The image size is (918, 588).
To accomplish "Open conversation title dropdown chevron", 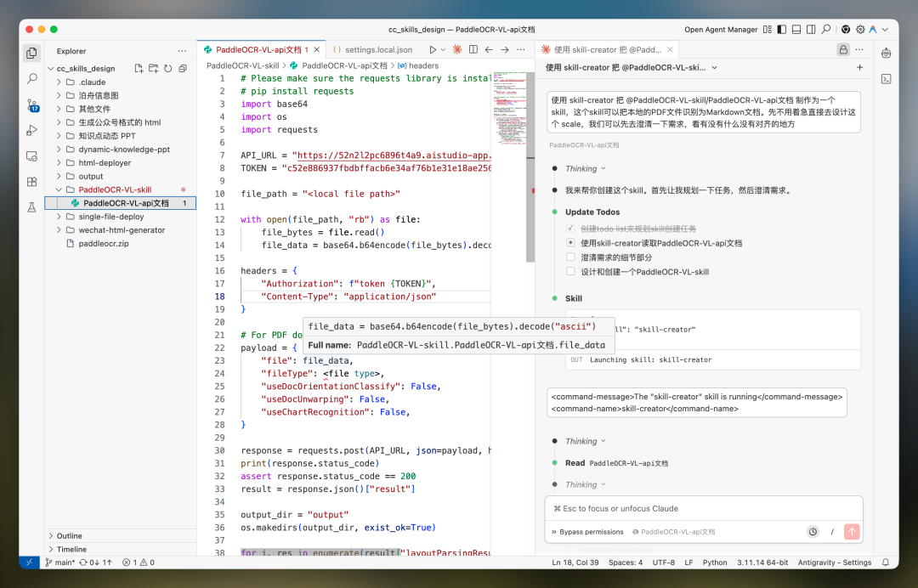I will (x=714, y=68).
